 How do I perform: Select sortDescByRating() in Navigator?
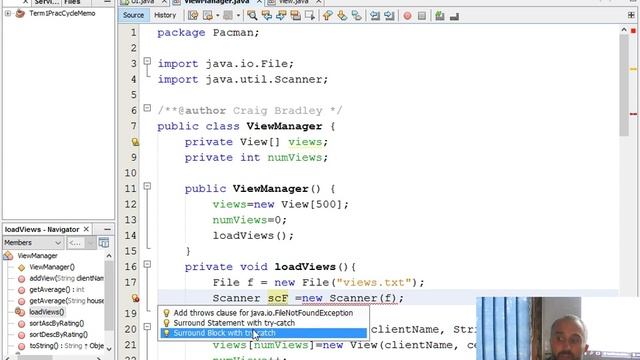tap(58, 335)
